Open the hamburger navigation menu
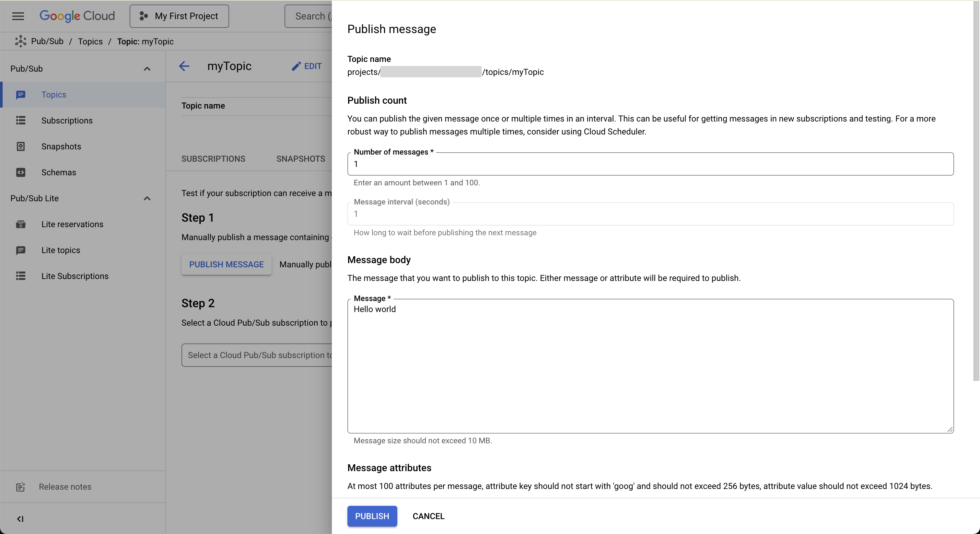 point(18,16)
